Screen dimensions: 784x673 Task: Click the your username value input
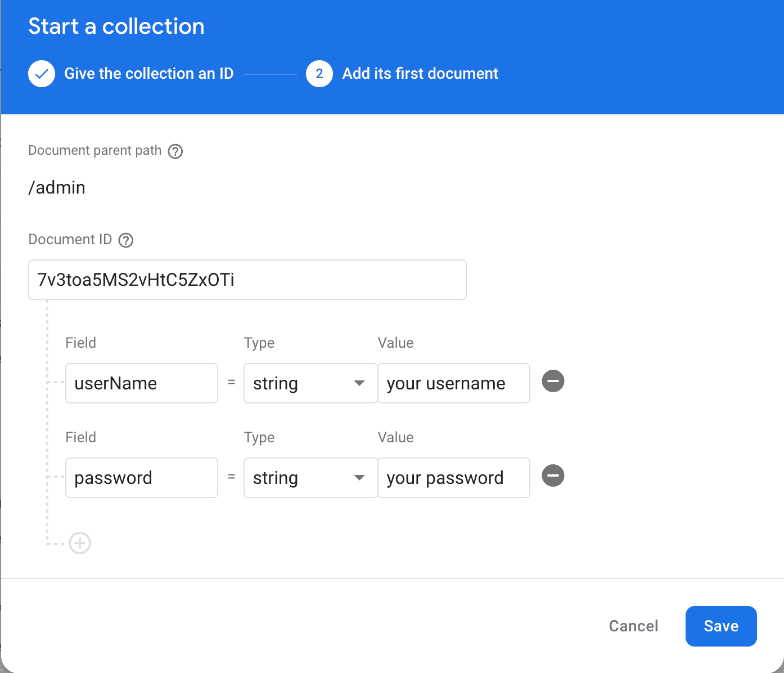(454, 383)
